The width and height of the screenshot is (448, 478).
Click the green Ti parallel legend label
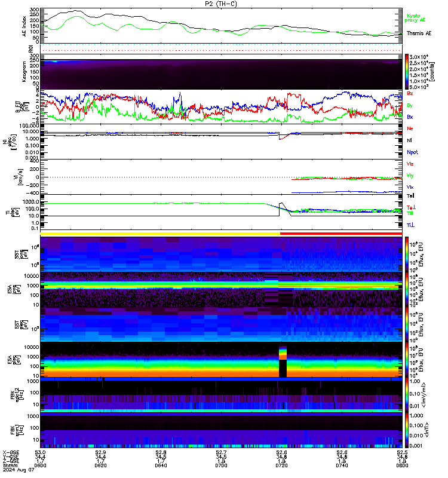point(410,213)
